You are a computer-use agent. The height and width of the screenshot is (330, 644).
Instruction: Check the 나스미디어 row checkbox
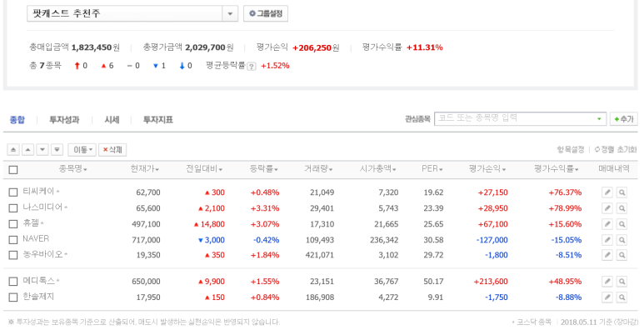[x=13, y=208]
